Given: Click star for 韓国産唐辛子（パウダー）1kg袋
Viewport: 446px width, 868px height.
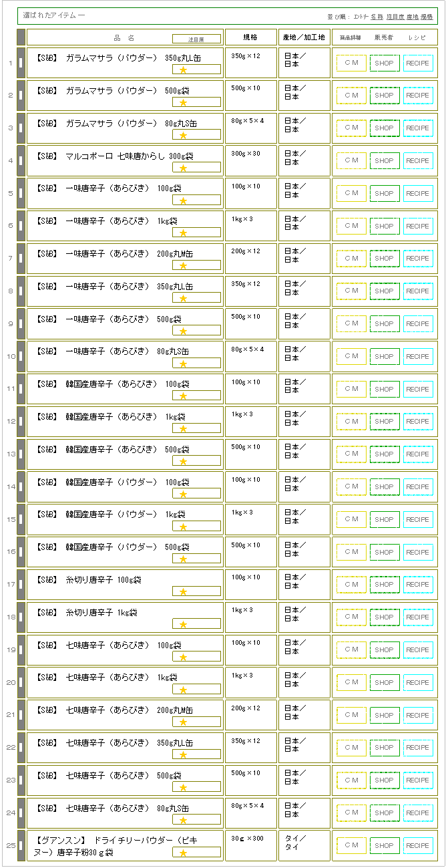Looking at the screenshot, I should click(183, 527).
